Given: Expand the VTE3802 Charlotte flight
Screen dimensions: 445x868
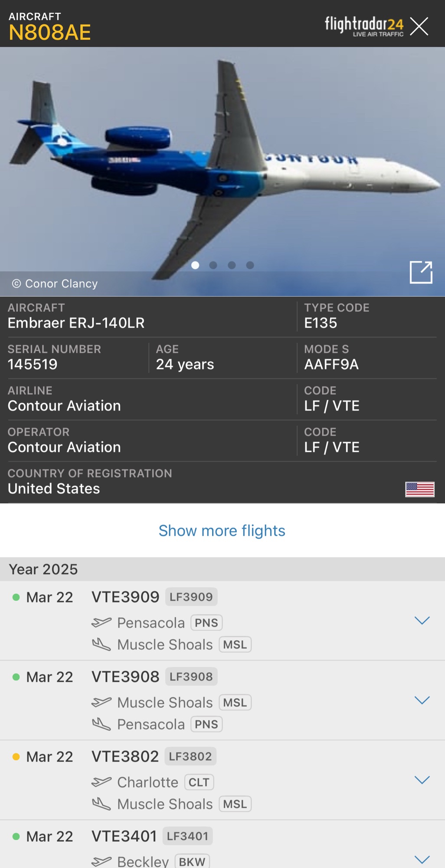Looking at the screenshot, I should point(422,780).
